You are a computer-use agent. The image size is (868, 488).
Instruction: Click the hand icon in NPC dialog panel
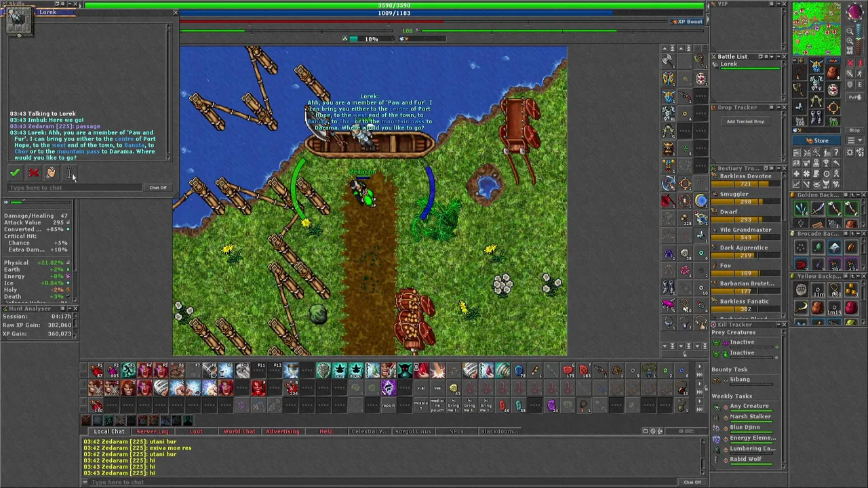click(x=51, y=174)
